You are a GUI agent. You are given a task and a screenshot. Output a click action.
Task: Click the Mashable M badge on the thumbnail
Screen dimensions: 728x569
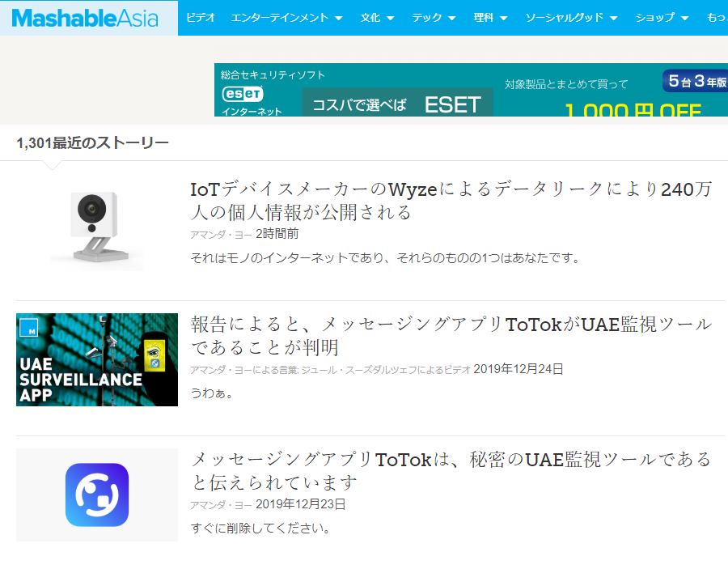tap(29, 328)
